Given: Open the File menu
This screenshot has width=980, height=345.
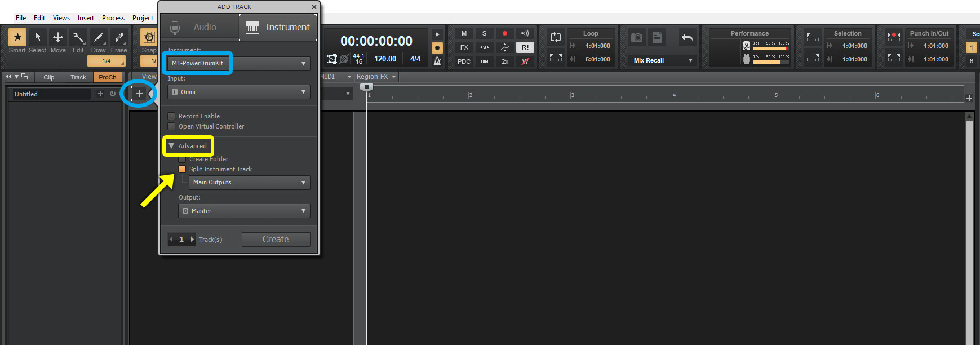Looking at the screenshot, I should coord(21,18).
